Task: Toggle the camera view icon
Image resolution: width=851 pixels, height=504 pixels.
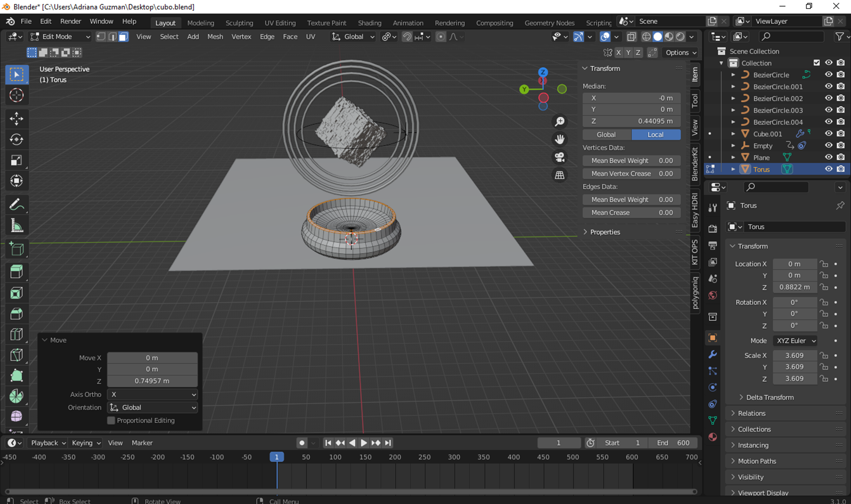Action: coord(560,157)
